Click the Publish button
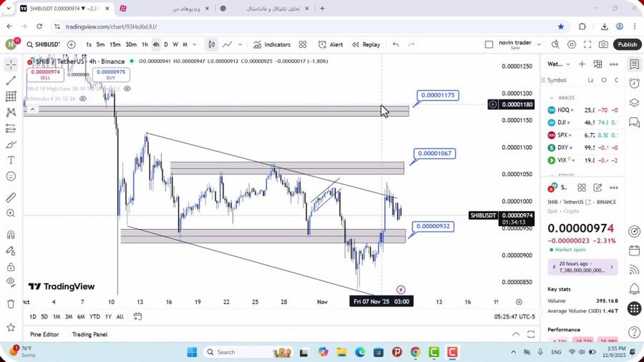This screenshot has height=362, width=644. 627,45
